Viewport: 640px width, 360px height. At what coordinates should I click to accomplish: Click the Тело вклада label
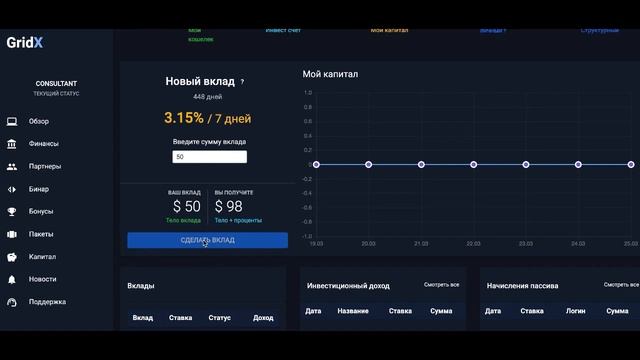(183, 220)
